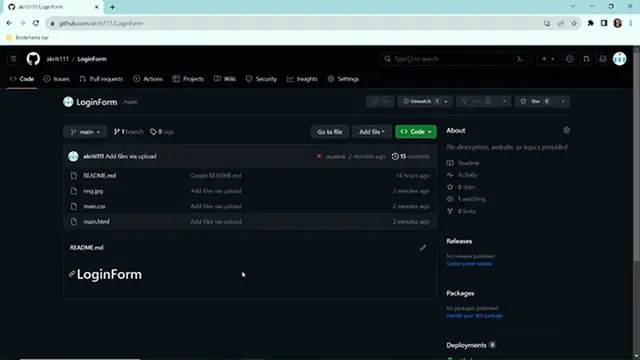Open the browser extensions puzzle icon
The height and width of the screenshot is (360, 640).
tap(590, 23)
